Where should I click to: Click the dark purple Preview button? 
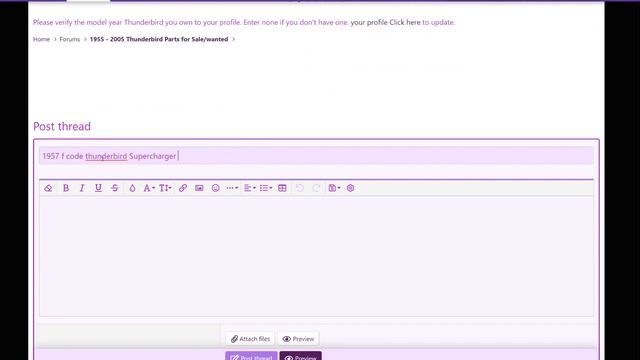point(300,356)
